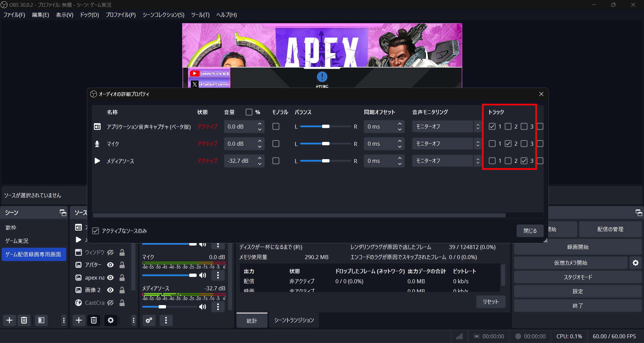The image size is (644, 343).
Task: Open the ドック(D) menu
Action: coord(89,15)
